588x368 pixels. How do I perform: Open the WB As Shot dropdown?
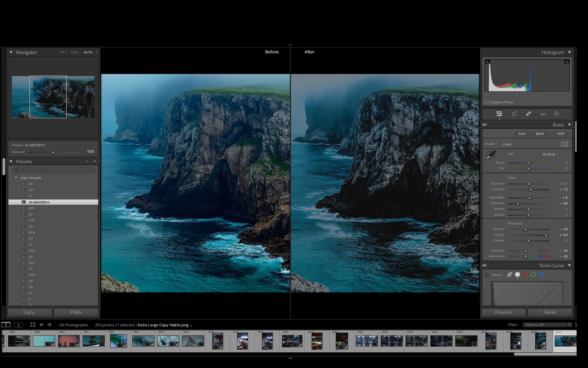pos(551,154)
